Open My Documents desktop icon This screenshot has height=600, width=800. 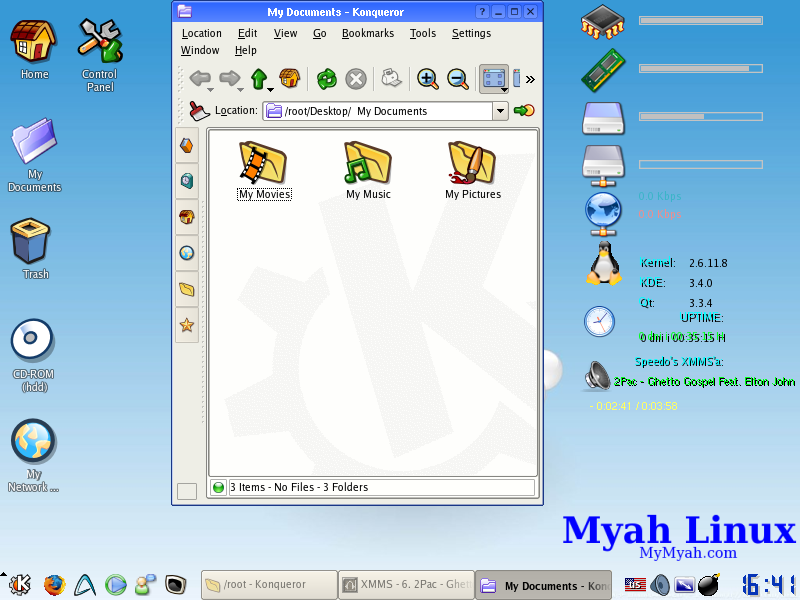click(x=34, y=155)
